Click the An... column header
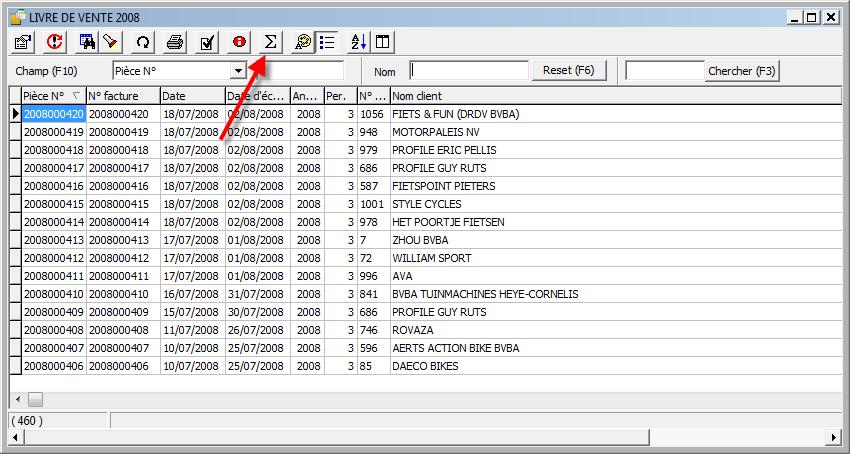The width and height of the screenshot is (850, 454). (307, 96)
